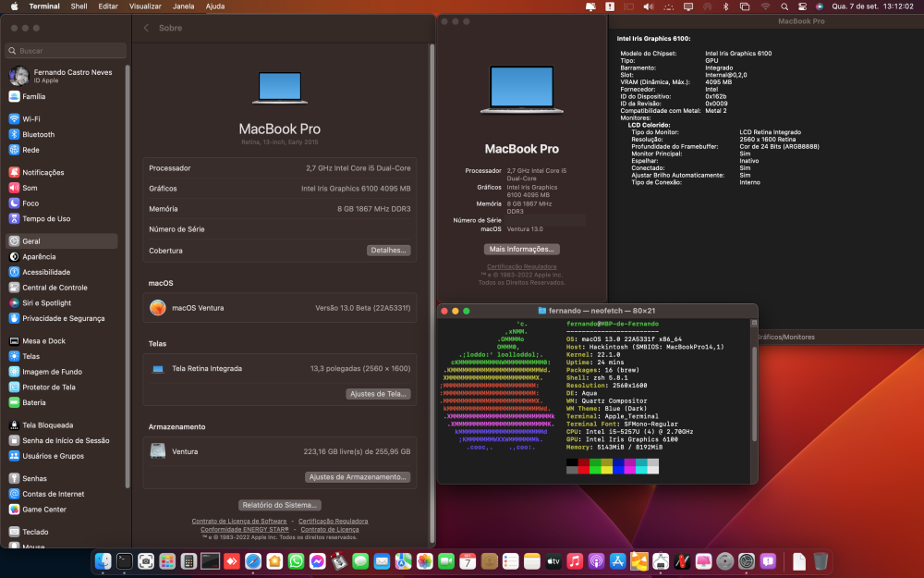Open Podcasts from the Dock
The width and height of the screenshot is (924, 578).
point(596,561)
